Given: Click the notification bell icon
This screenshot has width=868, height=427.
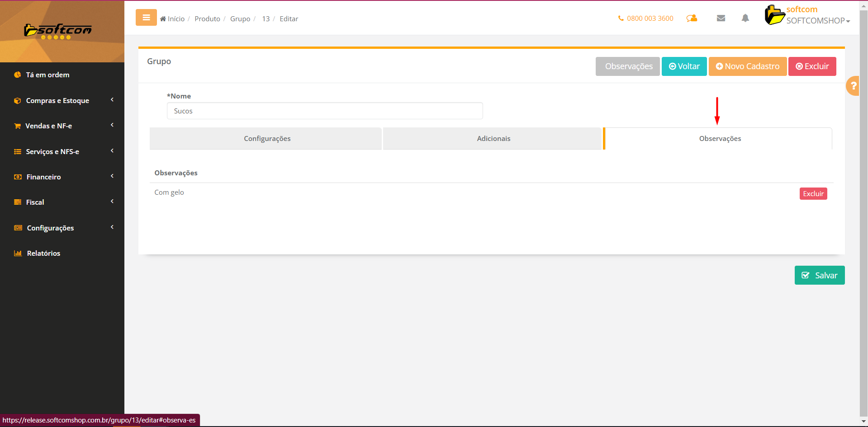Looking at the screenshot, I should point(745,18).
